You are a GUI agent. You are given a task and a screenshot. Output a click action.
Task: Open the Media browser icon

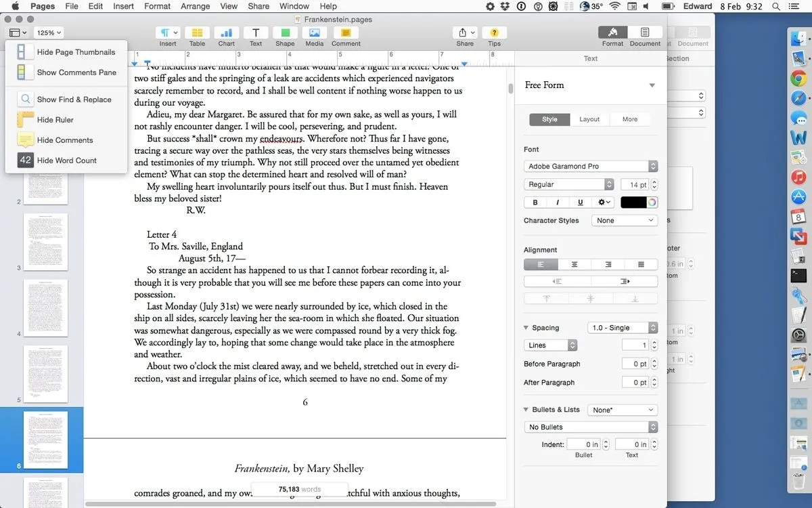pos(314,33)
